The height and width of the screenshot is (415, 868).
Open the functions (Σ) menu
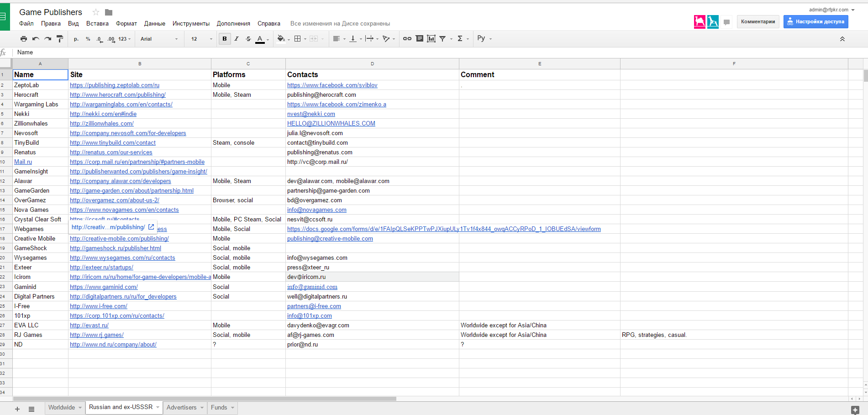tap(461, 39)
